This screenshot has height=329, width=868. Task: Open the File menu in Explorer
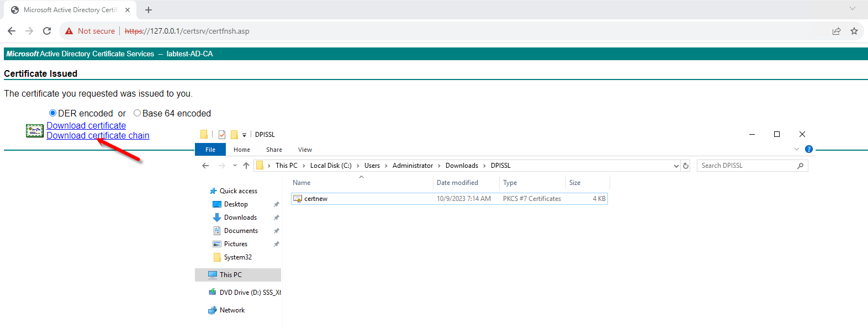click(210, 150)
